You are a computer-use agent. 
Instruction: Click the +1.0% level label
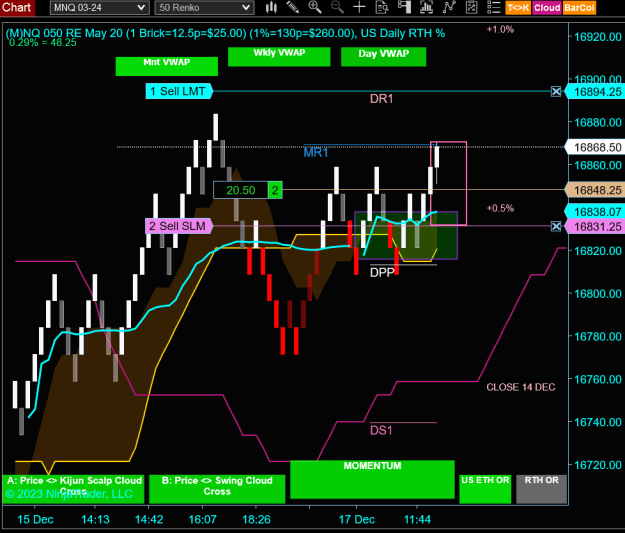(500, 30)
